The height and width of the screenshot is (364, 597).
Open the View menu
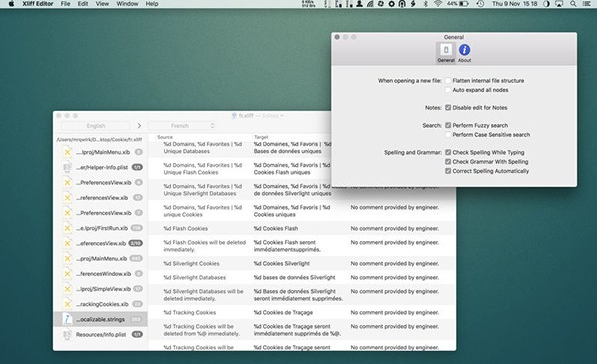(102, 4)
